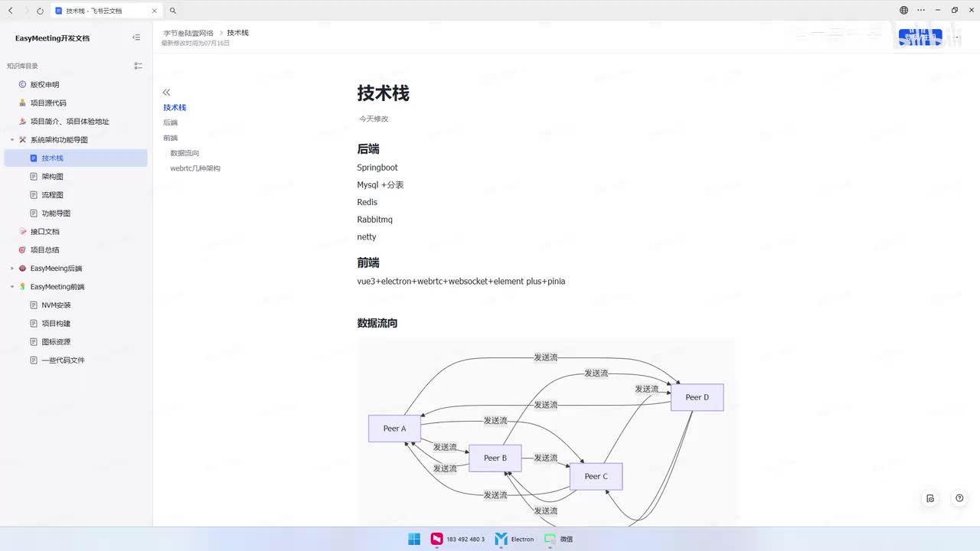Toggle the 知识库目录 tree list options icon

pos(138,66)
